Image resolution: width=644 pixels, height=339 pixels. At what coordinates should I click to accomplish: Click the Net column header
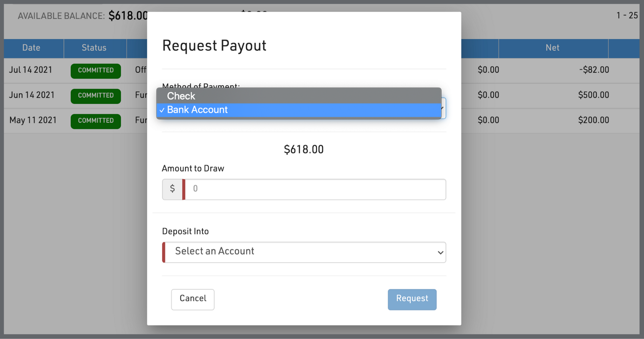pos(552,48)
